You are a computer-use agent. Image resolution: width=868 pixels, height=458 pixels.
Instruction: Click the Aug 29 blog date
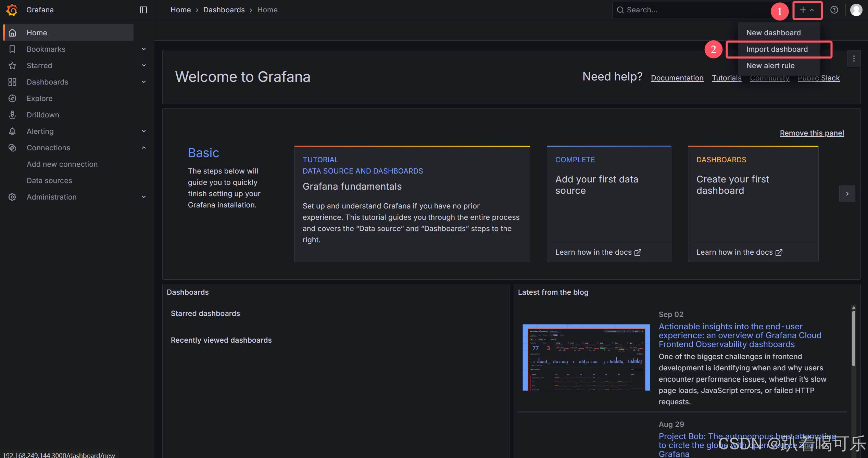point(671,424)
